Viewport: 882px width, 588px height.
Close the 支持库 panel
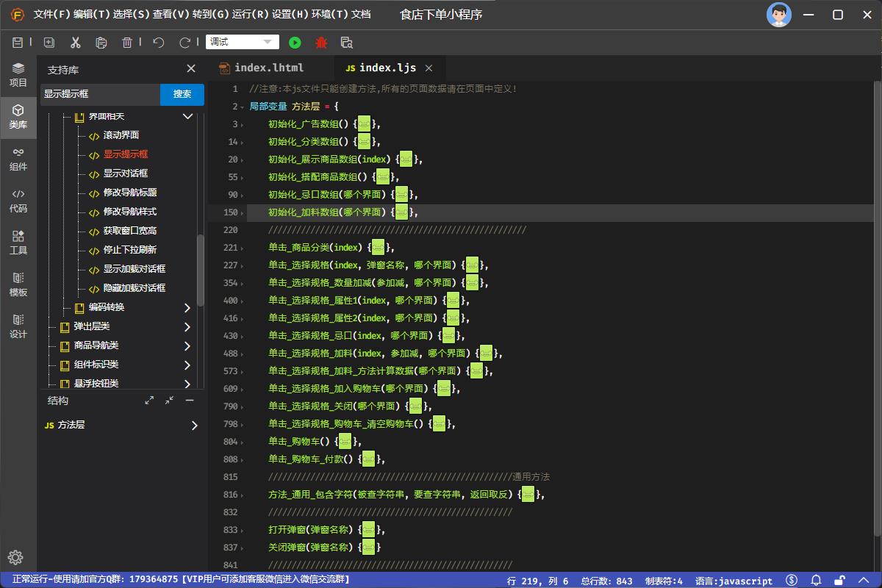pos(191,68)
